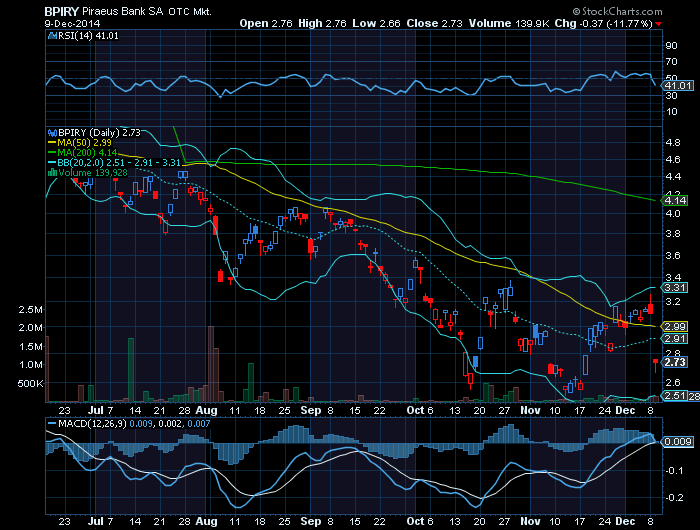Click 'Oct' on the price chart date axis

click(x=415, y=410)
